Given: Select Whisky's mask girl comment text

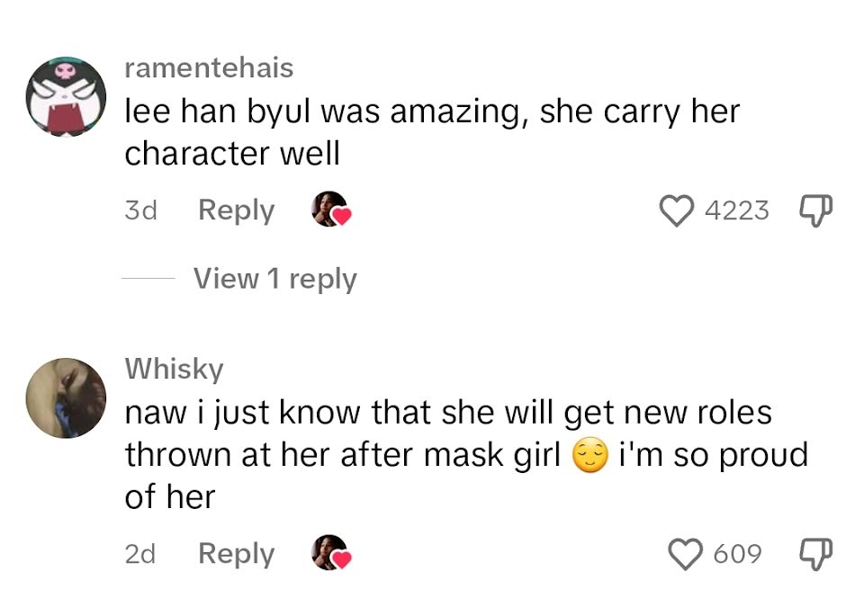Looking at the screenshot, I should click(466, 455).
